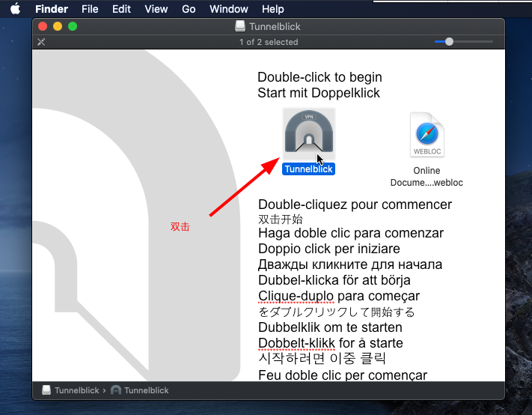
Task: Open the View menu
Action: [x=156, y=9]
